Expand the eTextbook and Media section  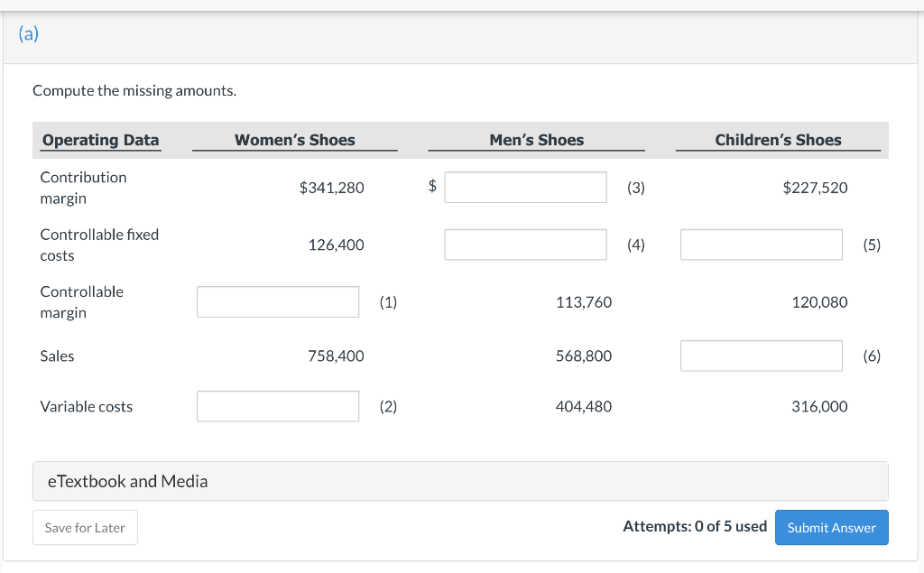point(127,481)
